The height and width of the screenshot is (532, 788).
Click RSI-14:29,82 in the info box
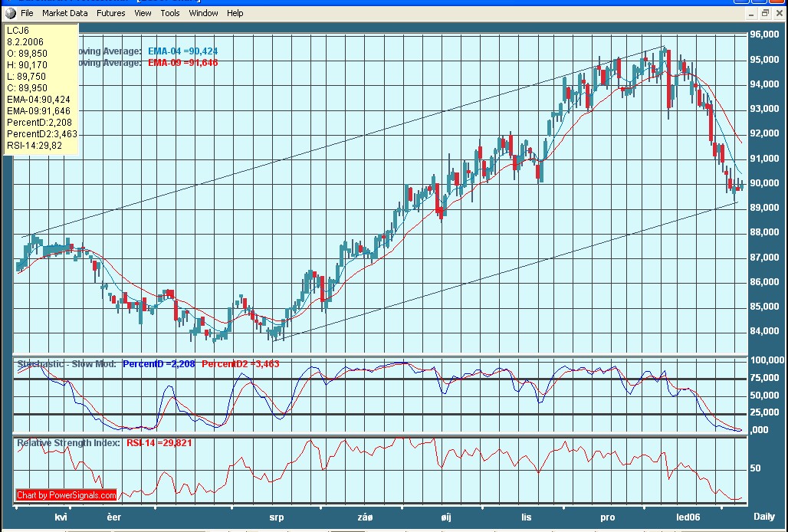(34, 146)
